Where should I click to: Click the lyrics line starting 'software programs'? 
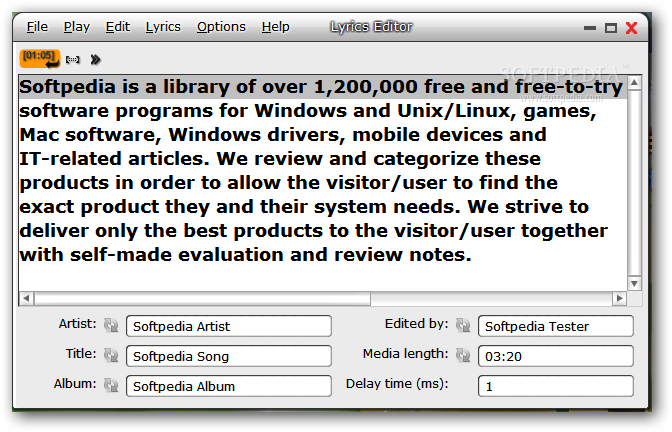click(x=308, y=111)
